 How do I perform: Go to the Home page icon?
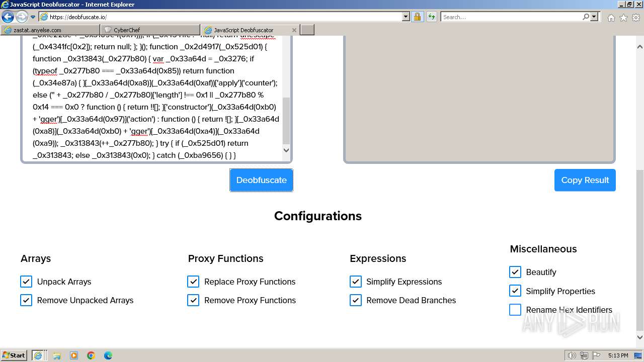coord(611,18)
